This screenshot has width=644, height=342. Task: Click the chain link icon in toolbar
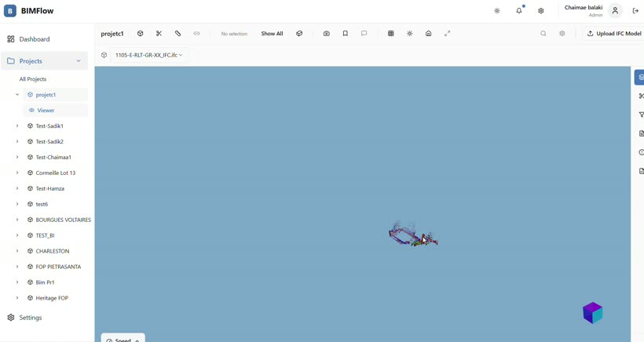tap(196, 34)
